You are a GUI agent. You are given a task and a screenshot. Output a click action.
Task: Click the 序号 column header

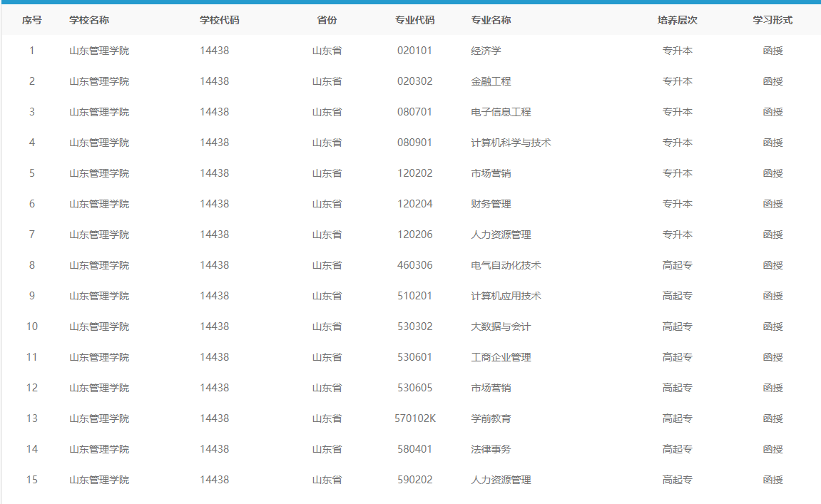tap(31, 21)
